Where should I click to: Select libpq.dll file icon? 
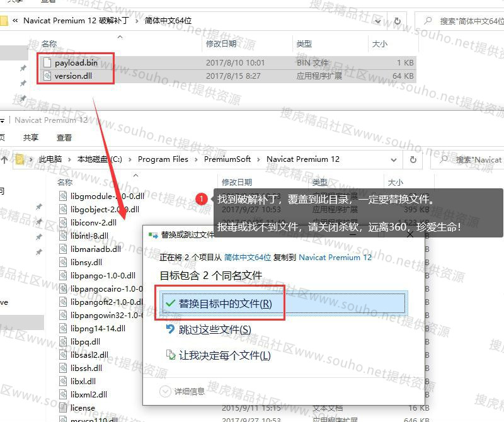click(x=64, y=341)
